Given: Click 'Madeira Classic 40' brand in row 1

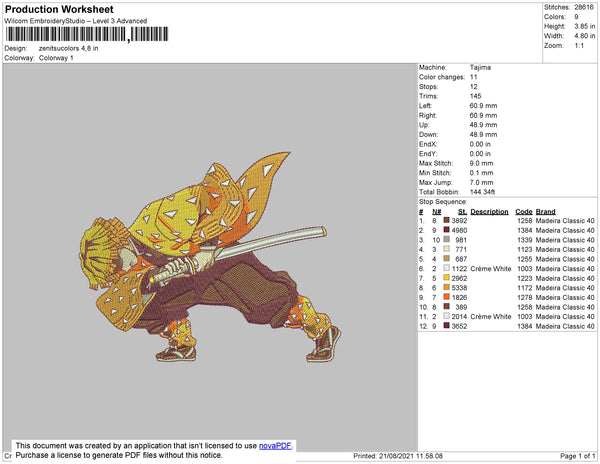Looking at the screenshot, I should [565, 221].
